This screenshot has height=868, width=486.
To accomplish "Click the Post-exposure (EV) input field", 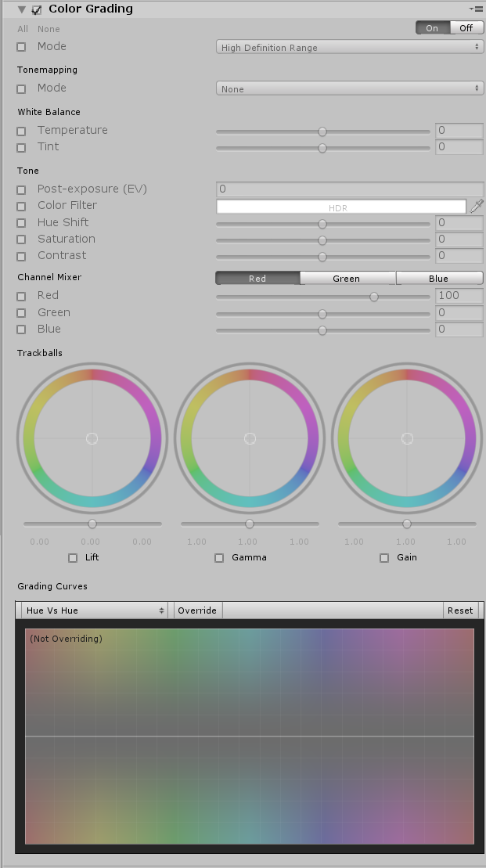I will coord(349,189).
